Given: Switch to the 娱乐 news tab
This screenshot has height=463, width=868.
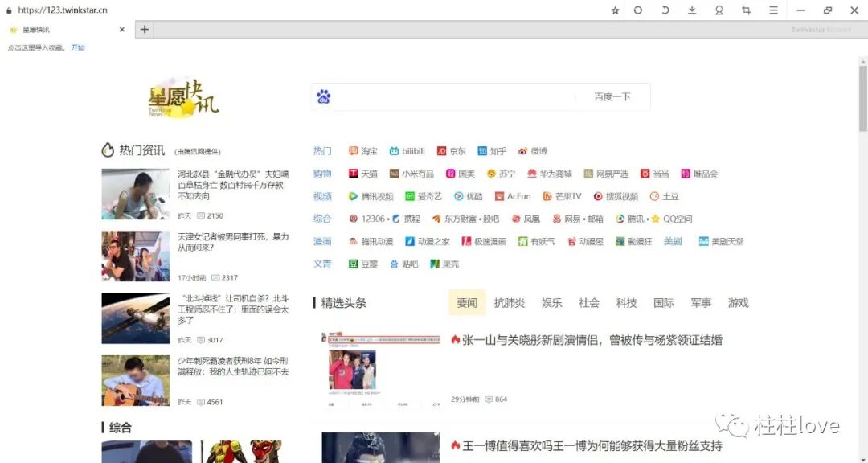Looking at the screenshot, I should pos(551,303).
